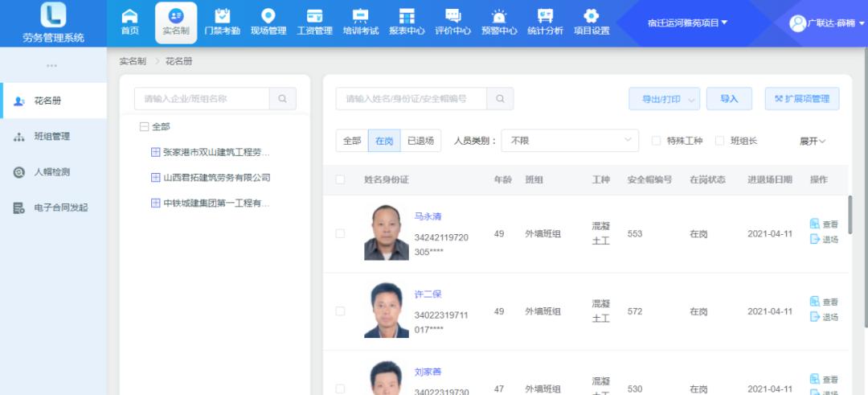
Task: Click the 企业/班组名称 search input field
Action: [x=202, y=99]
